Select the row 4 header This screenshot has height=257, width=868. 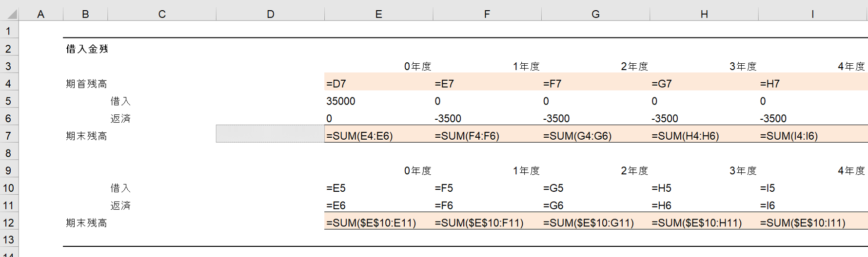pyautogui.click(x=8, y=84)
